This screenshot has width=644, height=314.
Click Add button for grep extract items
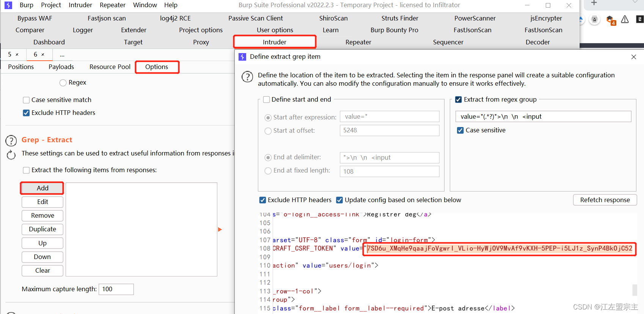pyautogui.click(x=42, y=188)
